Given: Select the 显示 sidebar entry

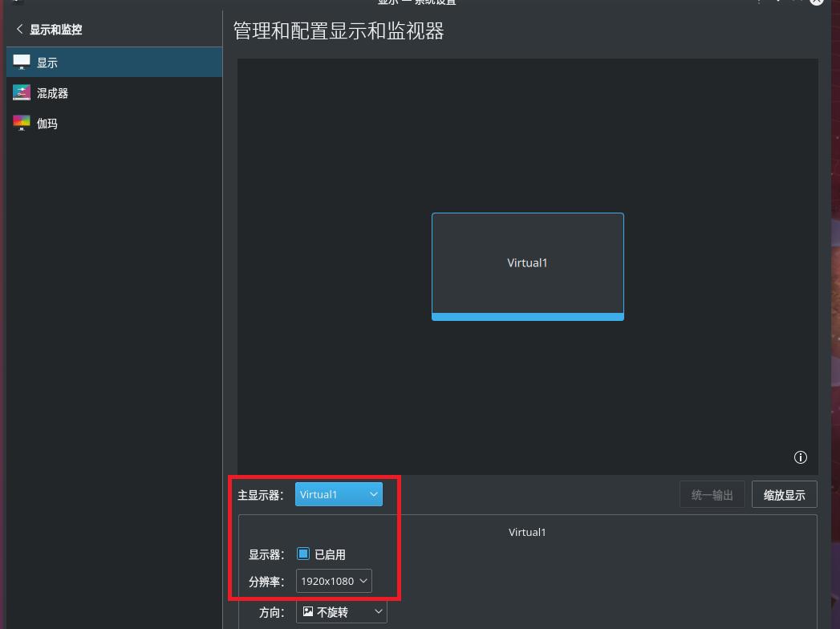Looking at the screenshot, I should (x=47, y=63).
